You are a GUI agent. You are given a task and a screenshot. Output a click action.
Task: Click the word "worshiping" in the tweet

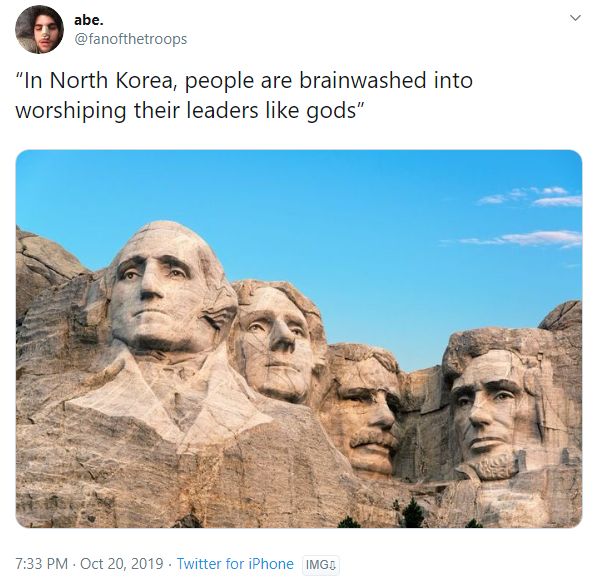(x=70, y=111)
